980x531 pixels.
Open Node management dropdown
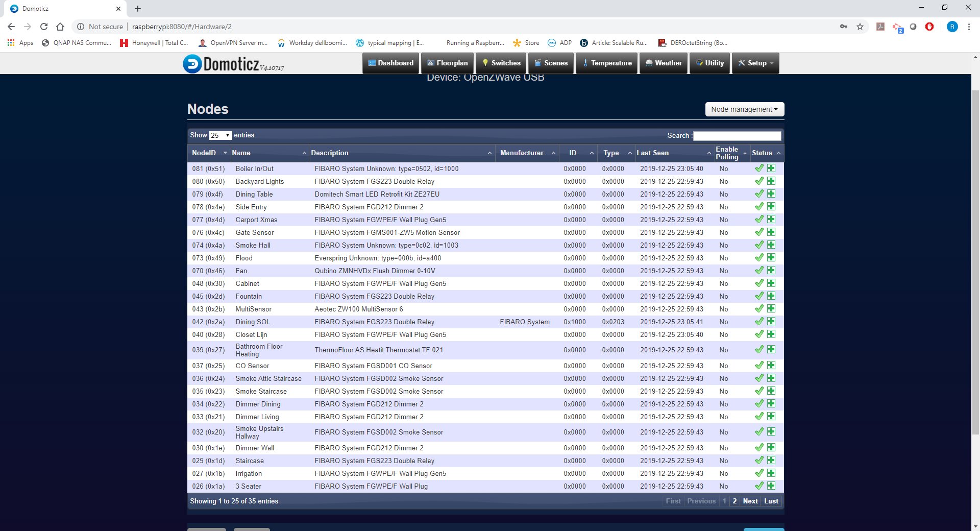[744, 109]
